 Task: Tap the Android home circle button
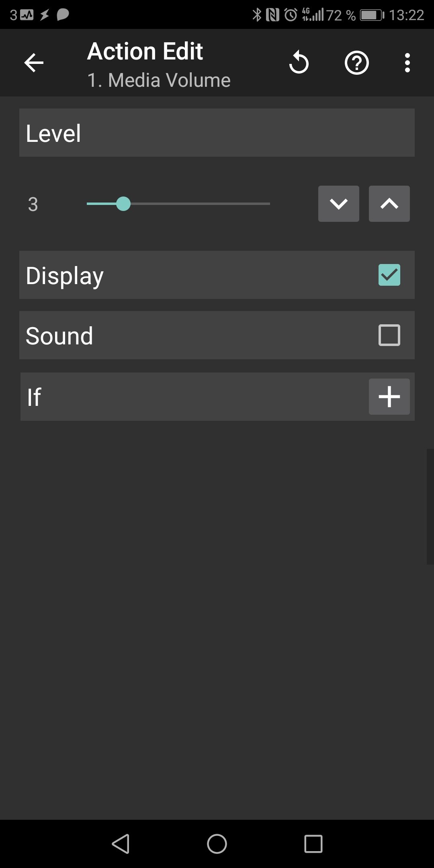click(x=217, y=843)
